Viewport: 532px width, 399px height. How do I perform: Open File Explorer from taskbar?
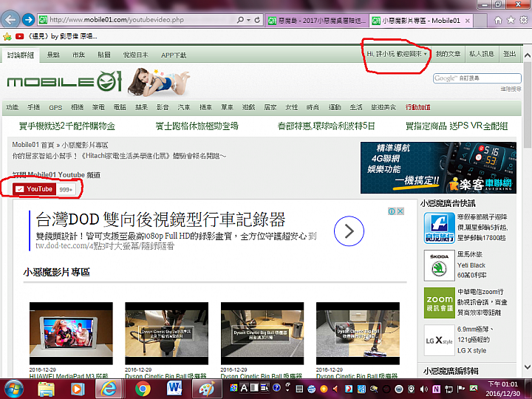tap(46, 389)
